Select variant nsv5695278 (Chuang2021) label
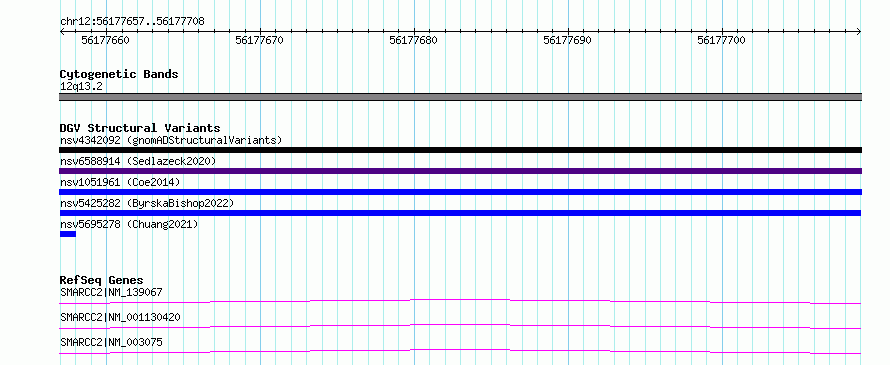 click(129, 224)
